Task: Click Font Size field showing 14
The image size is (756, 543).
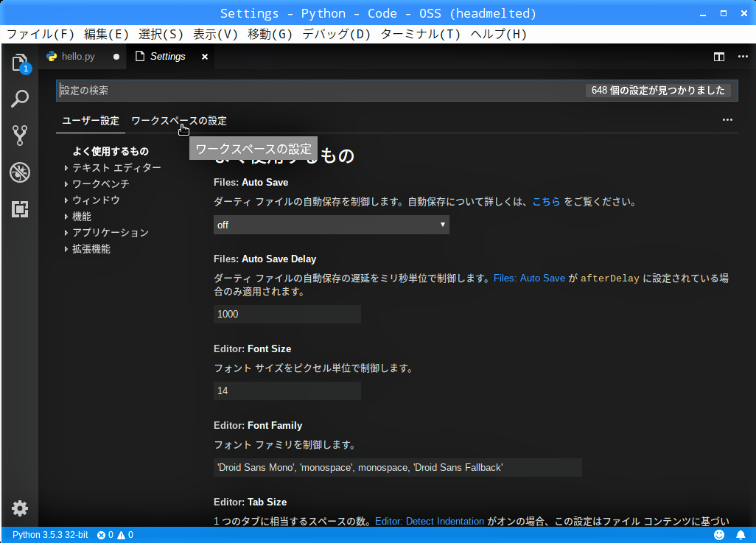Action: tap(287, 390)
